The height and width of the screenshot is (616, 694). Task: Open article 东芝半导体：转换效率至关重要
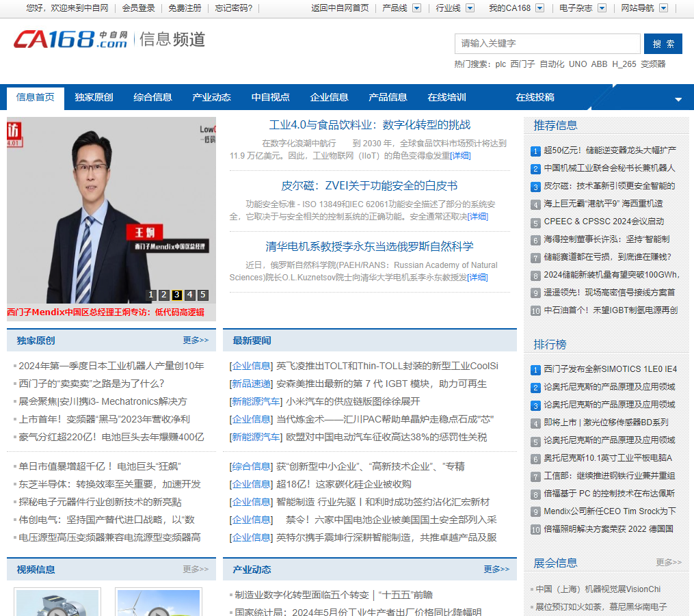(x=109, y=484)
